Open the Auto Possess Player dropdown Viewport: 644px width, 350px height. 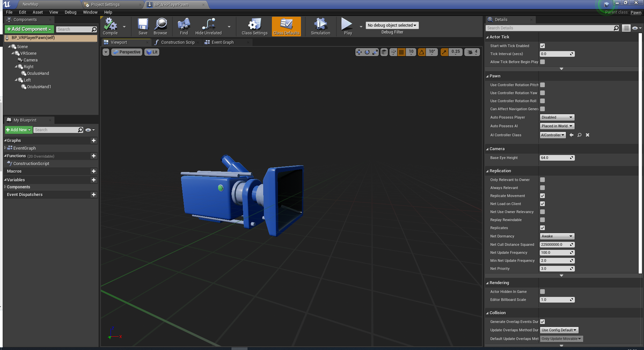[x=557, y=117]
